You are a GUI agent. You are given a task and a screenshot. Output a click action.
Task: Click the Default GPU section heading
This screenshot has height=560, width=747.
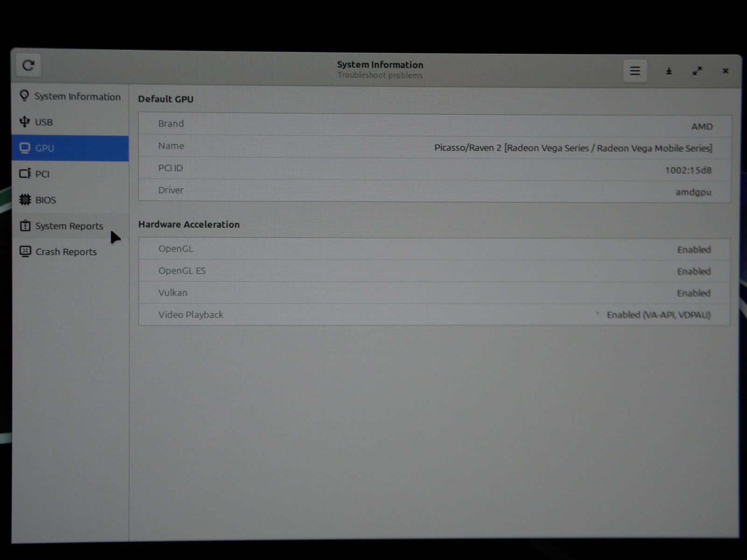[x=166, y=99]
